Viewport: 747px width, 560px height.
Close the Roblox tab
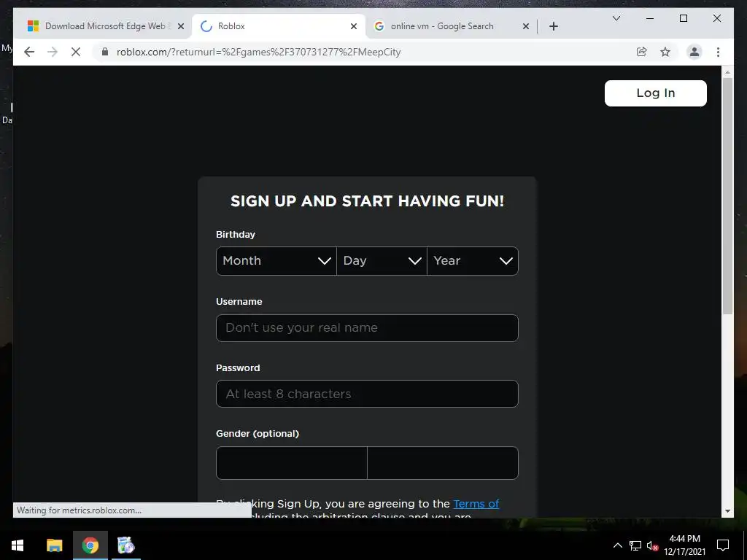tap(354, 26)
